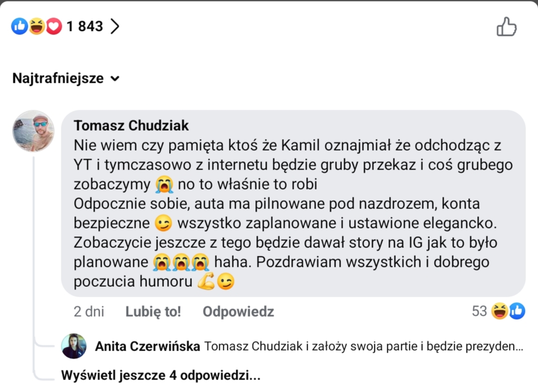538x392 pixels.
Task: Open Anita Czerwińska's avatar
Action: click(74, 346)
